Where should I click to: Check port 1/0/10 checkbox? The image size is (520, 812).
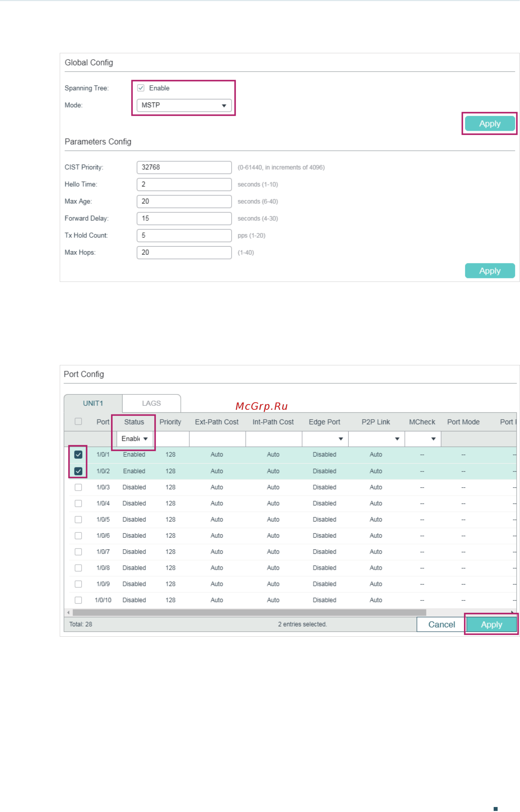pos(78,601)
